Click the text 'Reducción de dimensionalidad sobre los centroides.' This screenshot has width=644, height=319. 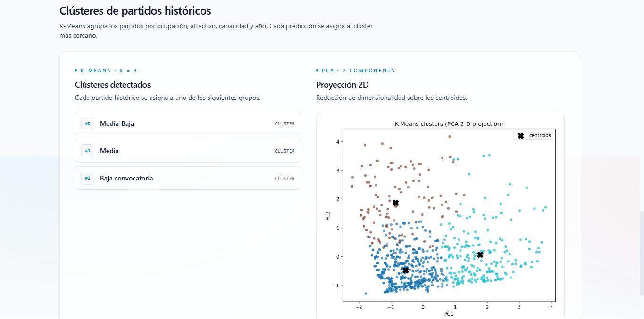[x=392, y=98]
